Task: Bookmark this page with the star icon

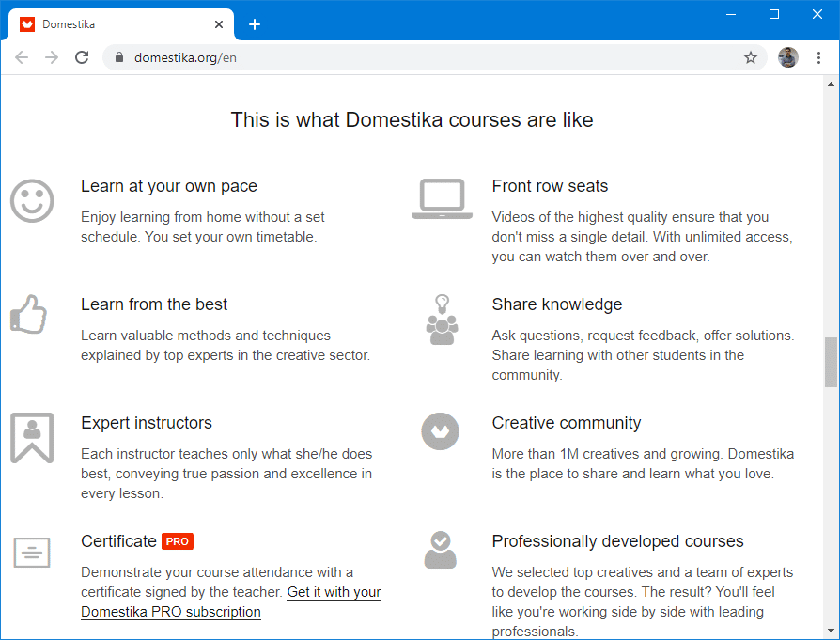Action: pyautogui.click(x=751, y=57)
